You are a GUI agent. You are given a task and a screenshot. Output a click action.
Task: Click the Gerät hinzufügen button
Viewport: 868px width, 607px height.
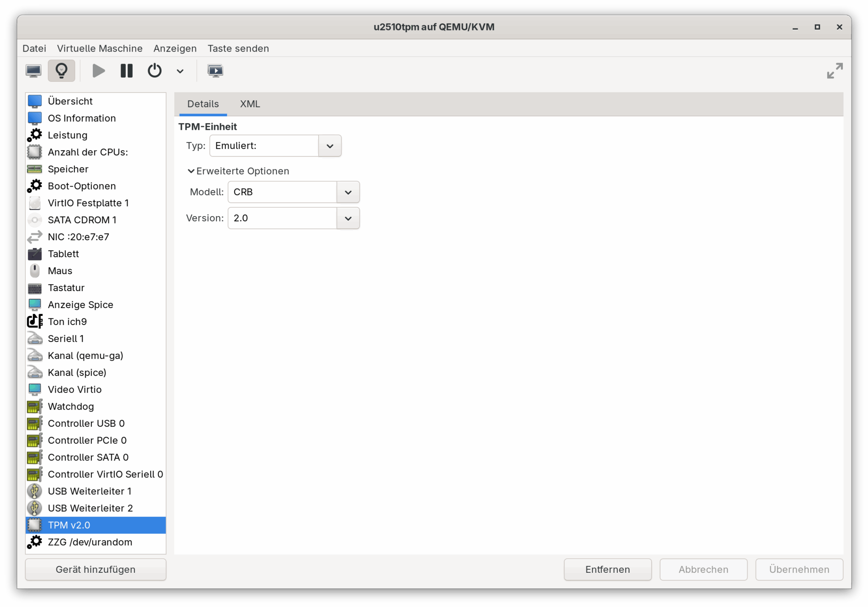point(96,569)
